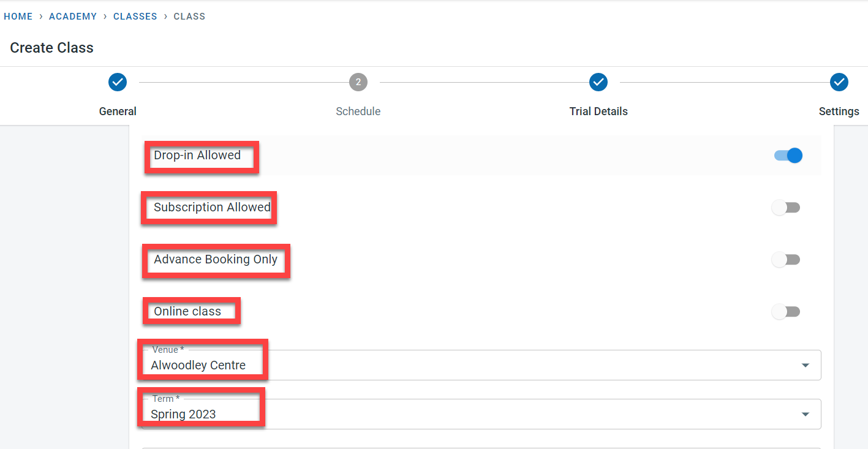Expand the Term dropdown arrow
The height and width of the screenshot is (449, 868).
(805, 414)
